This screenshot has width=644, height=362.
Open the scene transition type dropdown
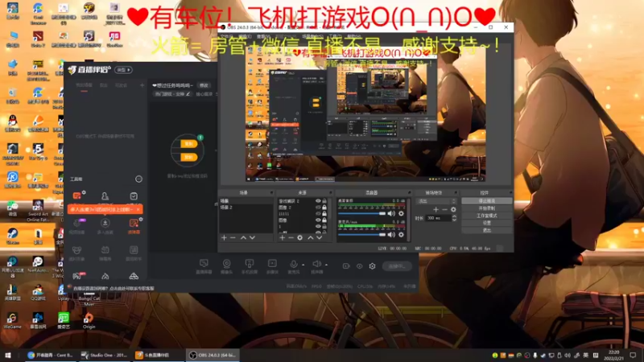tap(436, 201)
